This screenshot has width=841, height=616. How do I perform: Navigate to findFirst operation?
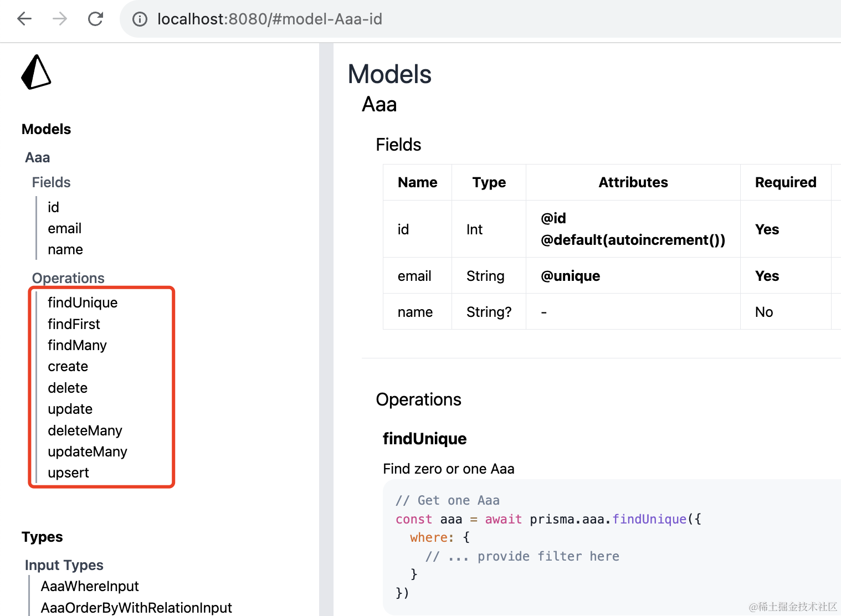(x=74, y=324)
